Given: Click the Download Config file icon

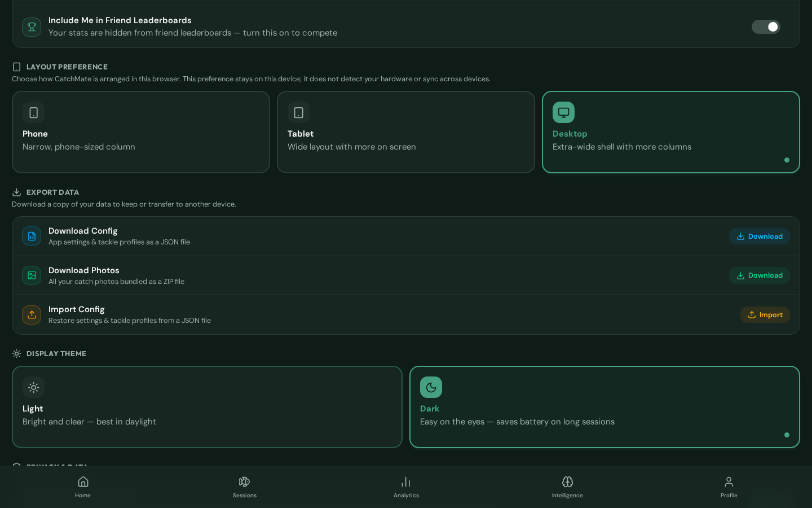Looking at the screenshot, I should pyautogui.click(x=32, y=236).
